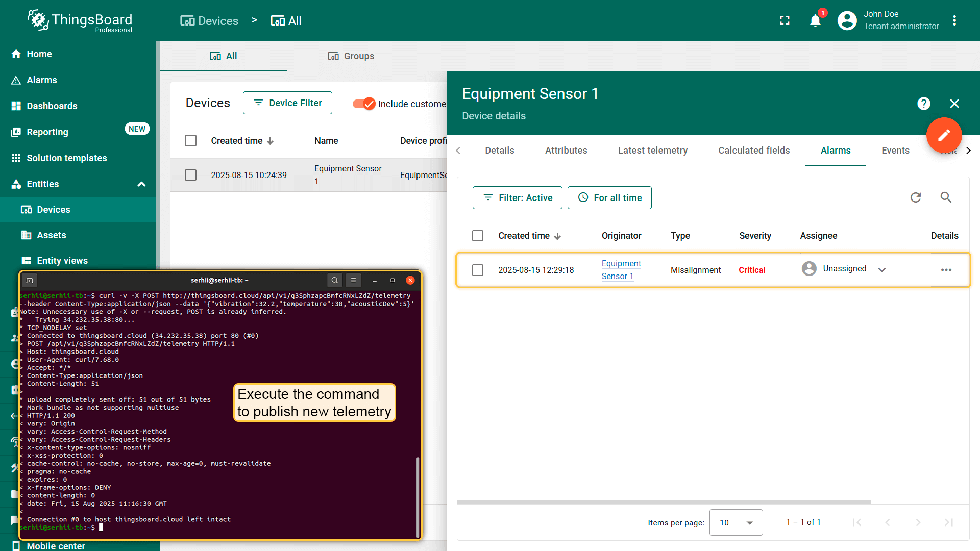980x551 pixels.
Task: Collapse the Entities sidebar section
Action: tap(141, 184)
